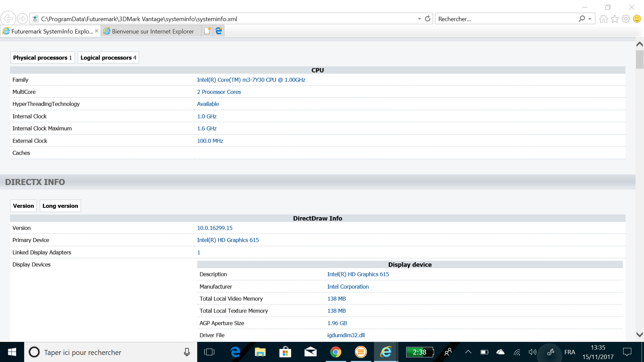Click the scrollbar down arrow
Viewport: 644px width, 362px height.
(x=640, y=335)
